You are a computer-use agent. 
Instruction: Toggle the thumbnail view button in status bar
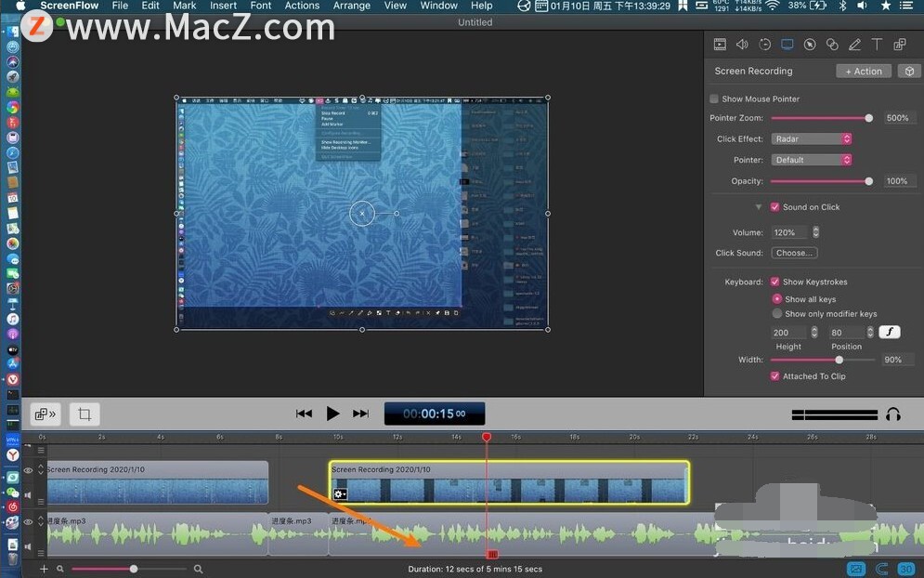pyautogui.click(x=856, y=569)
